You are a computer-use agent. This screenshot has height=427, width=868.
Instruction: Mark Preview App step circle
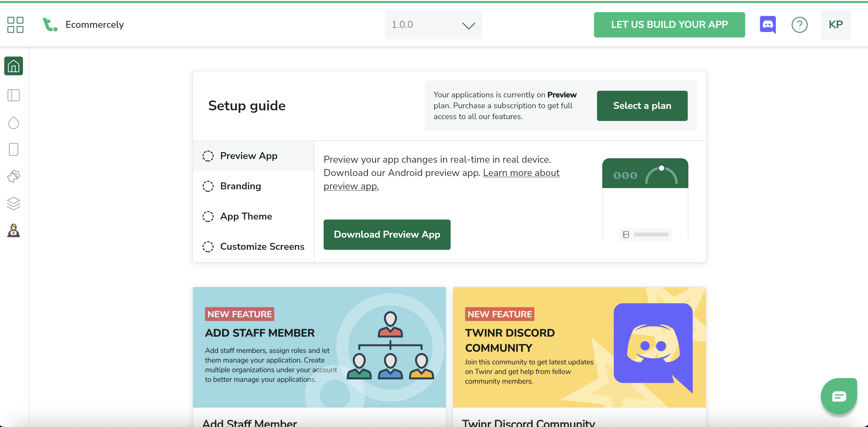pos(208,156)
